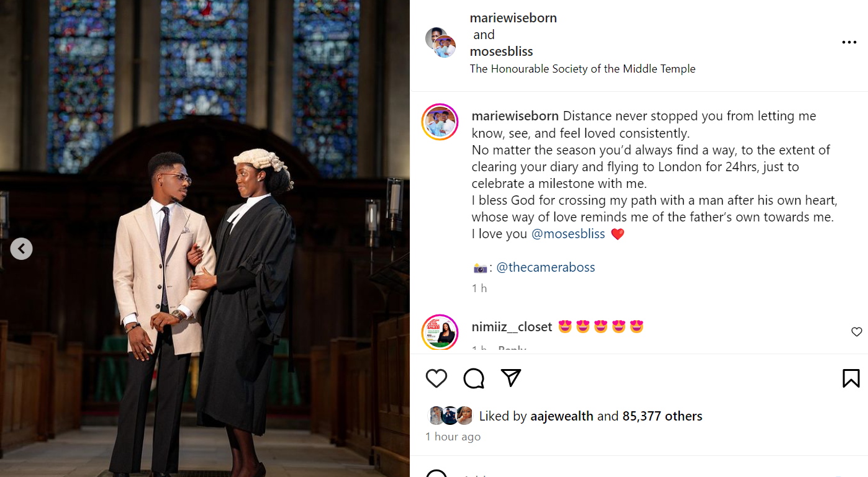This screenshot has height=477, width=868.
Task: Open mariewiseborn profile from header
Action: 513,18
